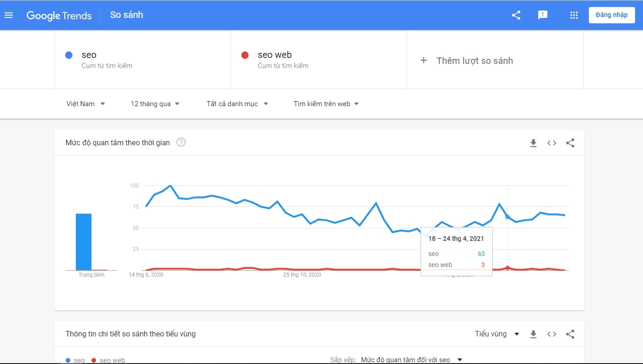Download the interest over time chart CSV
Viewport: 643px width, 364px height.
coord(533,143)
